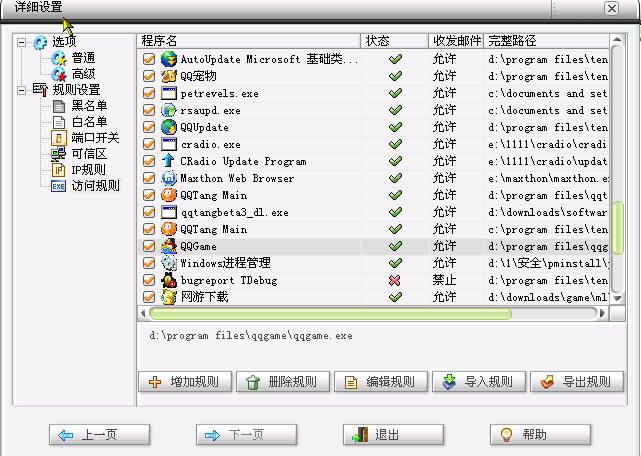Toggle the rsaupd.exe checkbox
641x456 pixels.
coord(149,110)
